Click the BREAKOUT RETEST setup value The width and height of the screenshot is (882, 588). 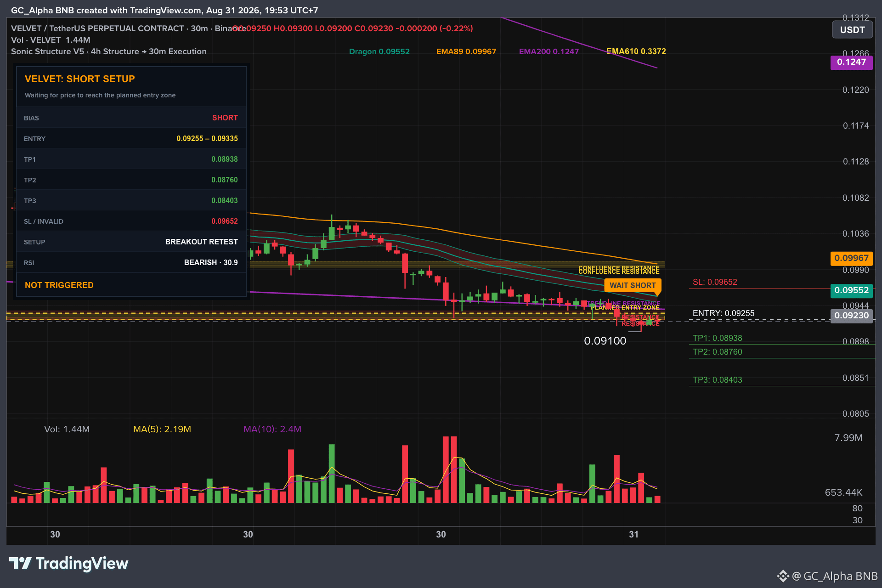pos(202,242)
